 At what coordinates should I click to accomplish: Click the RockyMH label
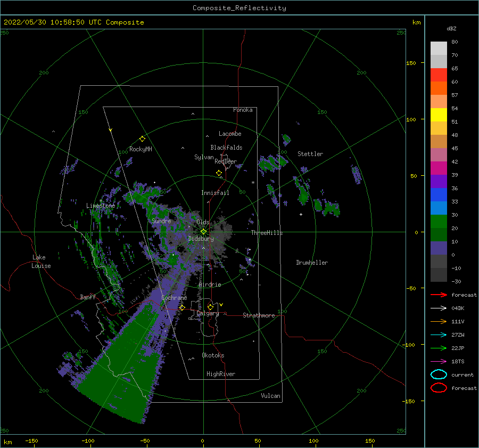141,149
